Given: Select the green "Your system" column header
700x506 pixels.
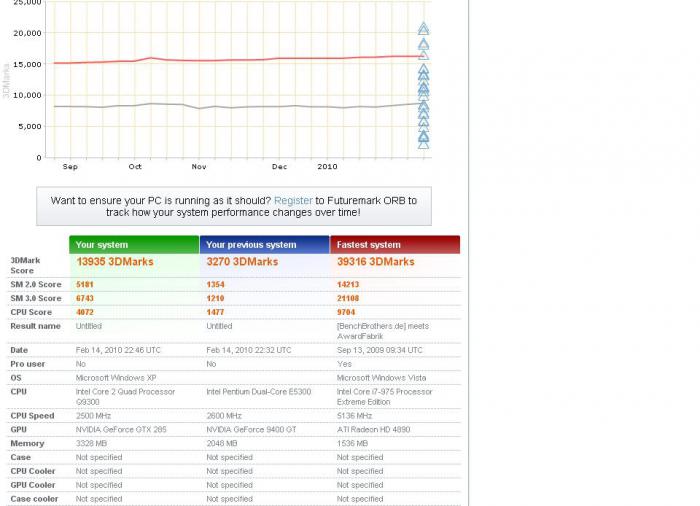Looking at the screenshot, I should (134, 245).
